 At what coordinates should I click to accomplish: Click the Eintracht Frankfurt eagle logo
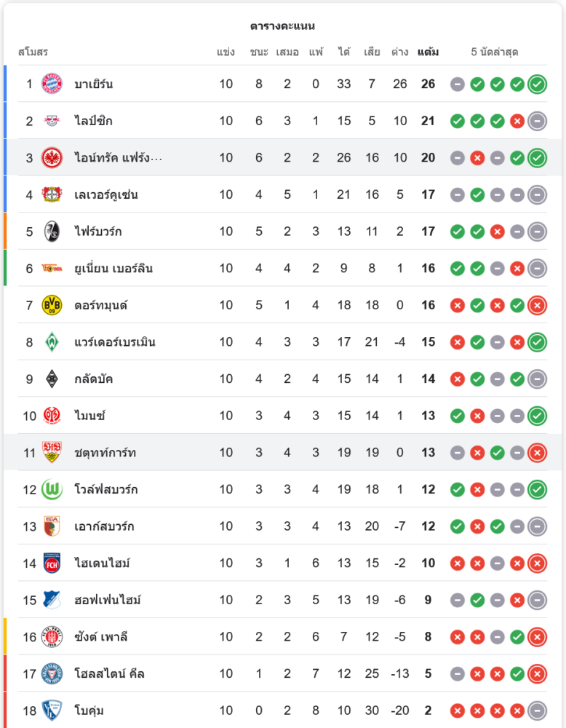(x=52, y=157)
